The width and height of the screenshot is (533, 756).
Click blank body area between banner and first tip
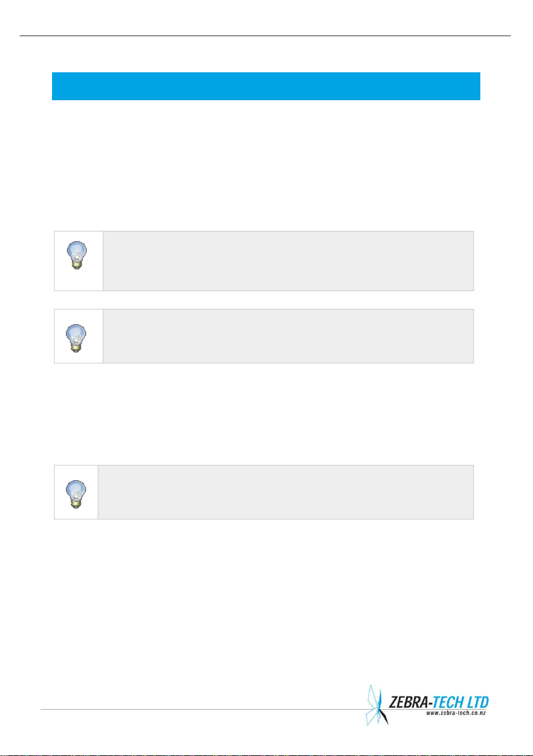pyautogui.click(x=266, y=164)
